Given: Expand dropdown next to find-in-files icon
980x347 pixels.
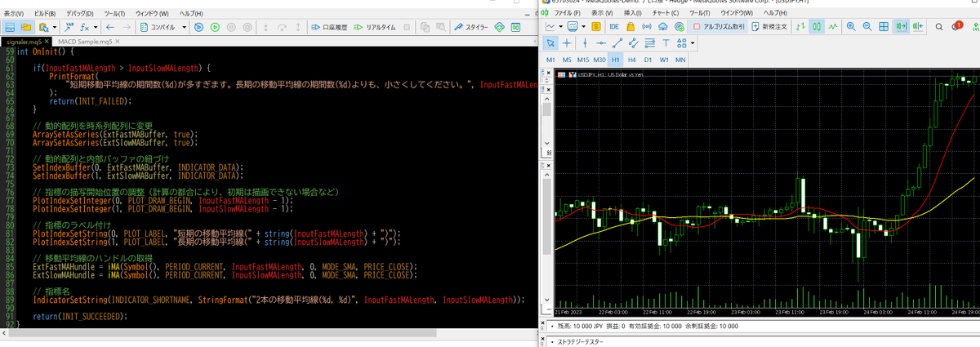Looking at the screenshot, I should click(x=55, y=27).
